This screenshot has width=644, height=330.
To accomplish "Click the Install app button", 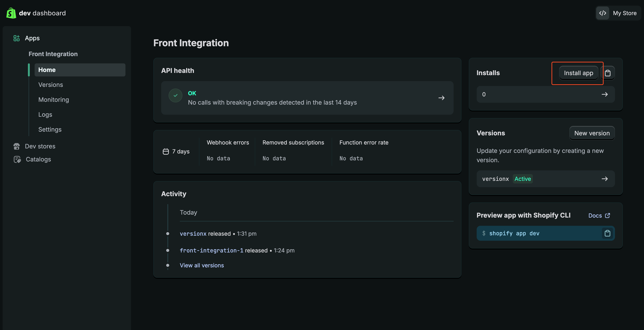I will tap(578, 73).
